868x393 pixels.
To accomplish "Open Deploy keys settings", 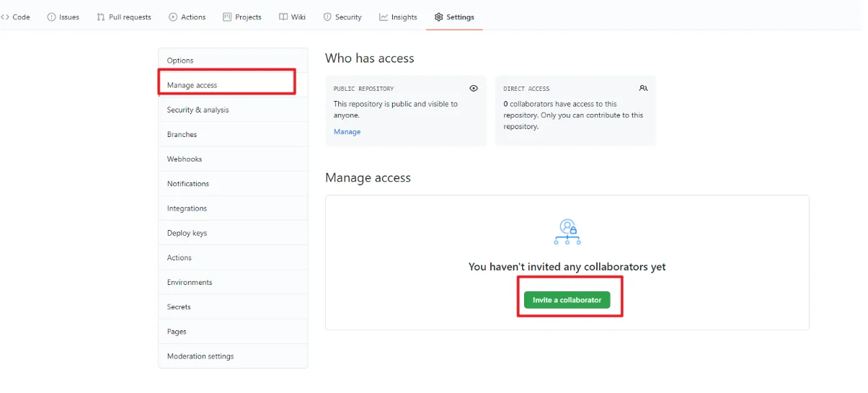I will [x=187, y=233].
